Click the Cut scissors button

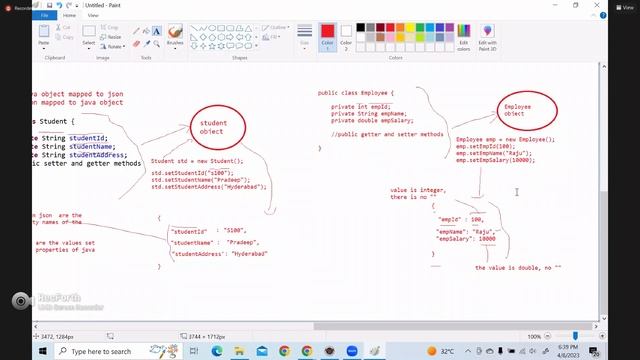pyautogui.click(x=63, y=27)
